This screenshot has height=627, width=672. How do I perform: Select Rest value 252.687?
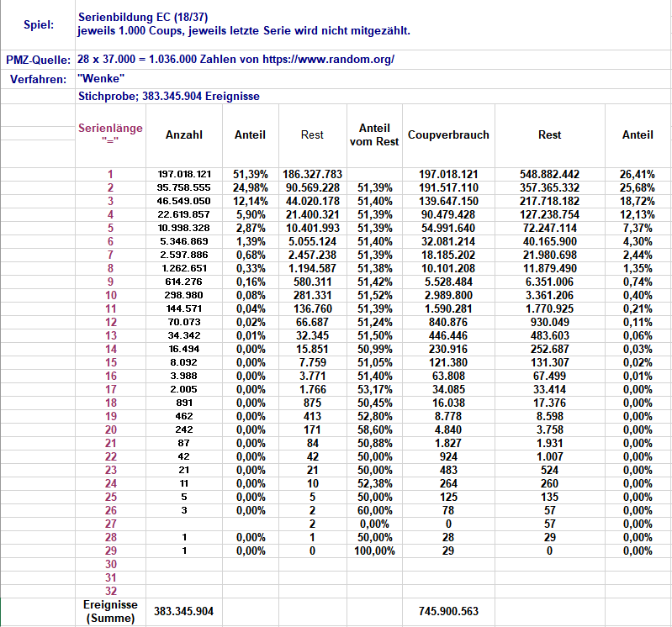pos(549,349)
